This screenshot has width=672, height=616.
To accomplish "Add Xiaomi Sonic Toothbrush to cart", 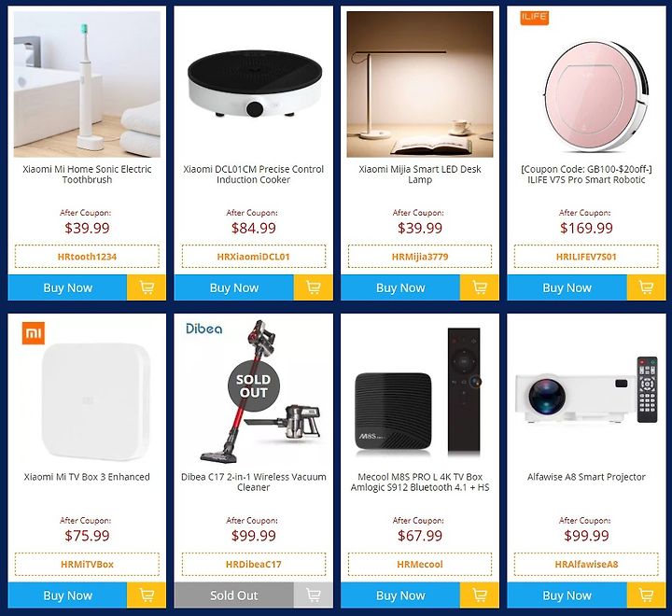I will [x=147, y=287].
